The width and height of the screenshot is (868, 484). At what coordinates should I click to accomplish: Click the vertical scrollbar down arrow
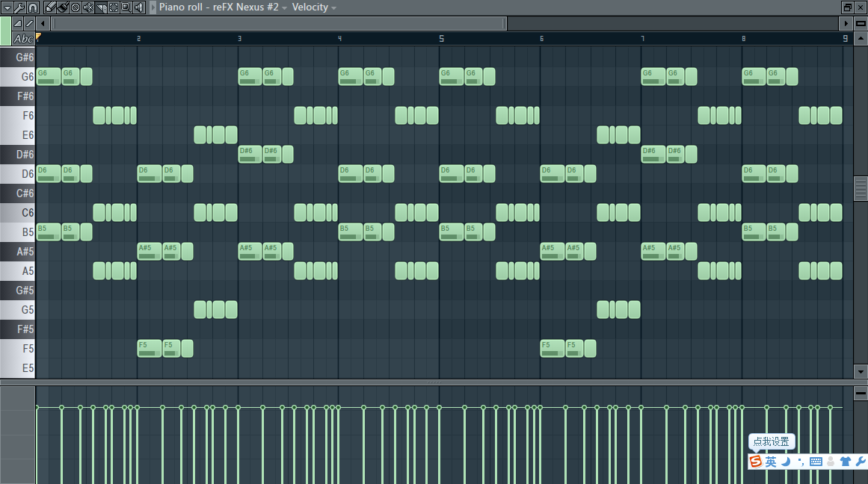click(x=861, y=371)
